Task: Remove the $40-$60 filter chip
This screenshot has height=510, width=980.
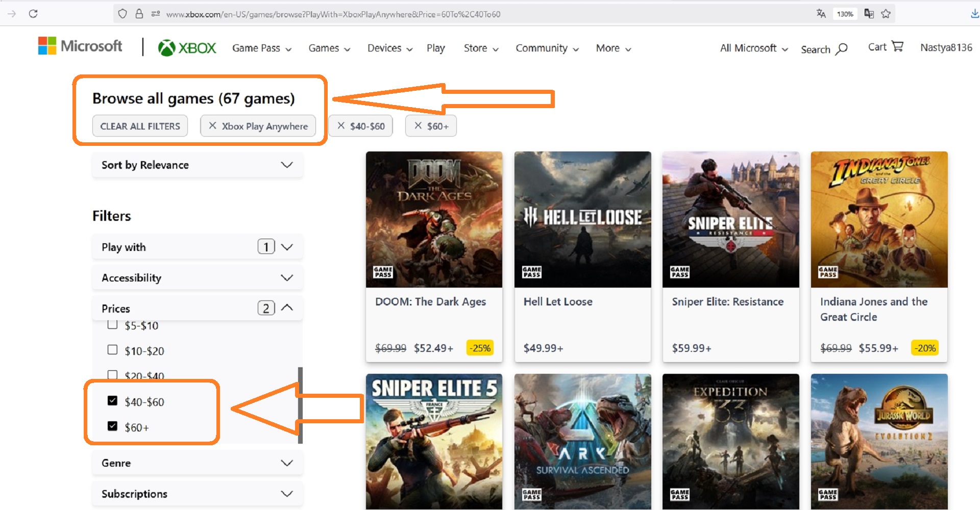Action: 341,126
